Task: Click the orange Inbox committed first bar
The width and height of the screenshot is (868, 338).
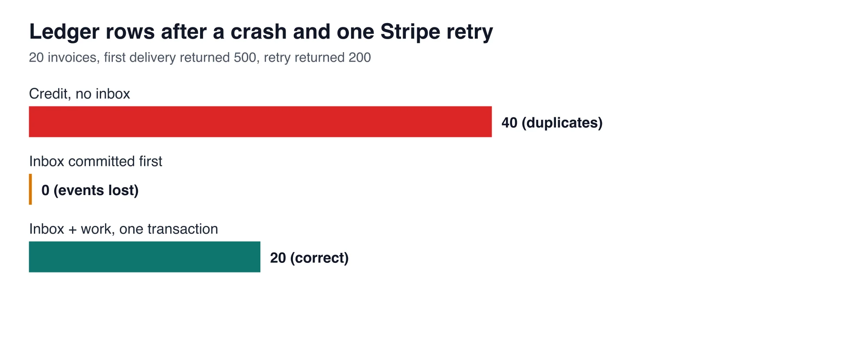Action: tap(30, 189)
